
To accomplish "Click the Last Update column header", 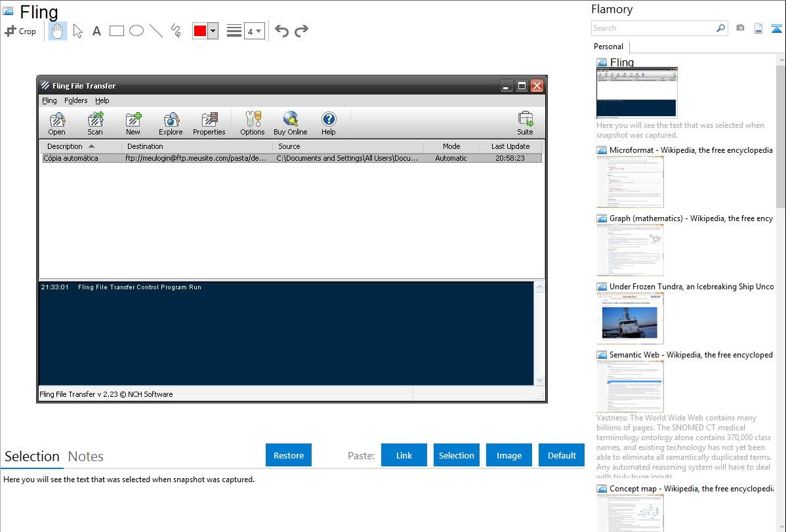I will coord(510,146).
